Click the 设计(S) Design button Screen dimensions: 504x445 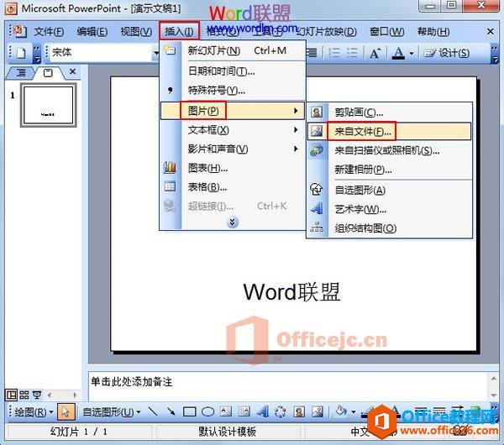(446, 53)
